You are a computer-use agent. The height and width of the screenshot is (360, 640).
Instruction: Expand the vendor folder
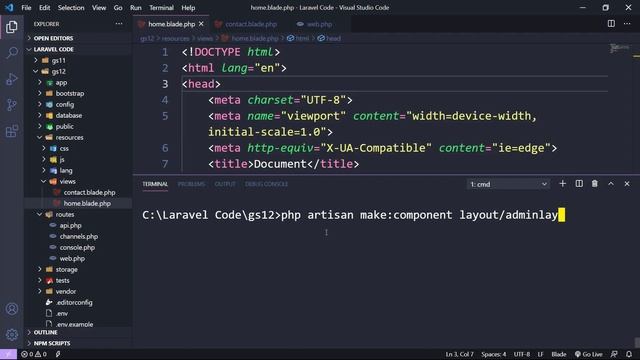click(x=78, y=291)
